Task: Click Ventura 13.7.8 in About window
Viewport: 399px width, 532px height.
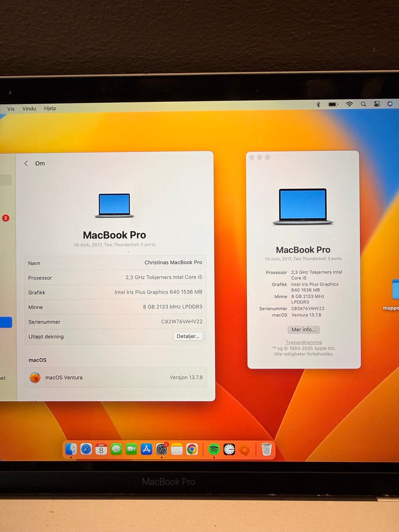Action: click(x=306, y=315)
